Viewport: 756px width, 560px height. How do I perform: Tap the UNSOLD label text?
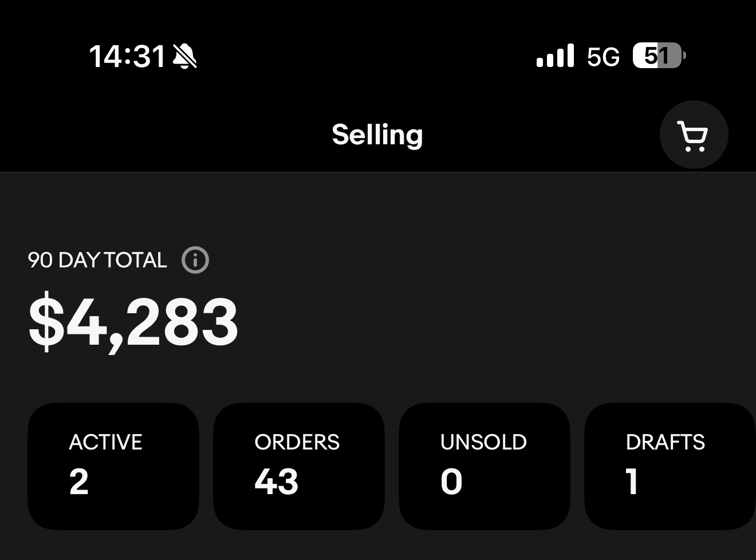pyautogui.click(x=483, y=442)
